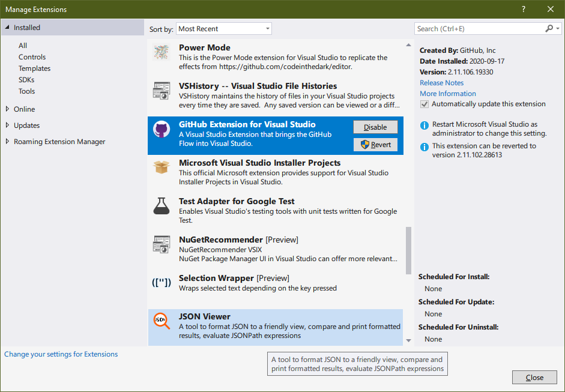This screenshot has width=565, height=392.
Task: Select Test Adapter for Google Test
Action: pyautogui.click(x=237, y=202)
